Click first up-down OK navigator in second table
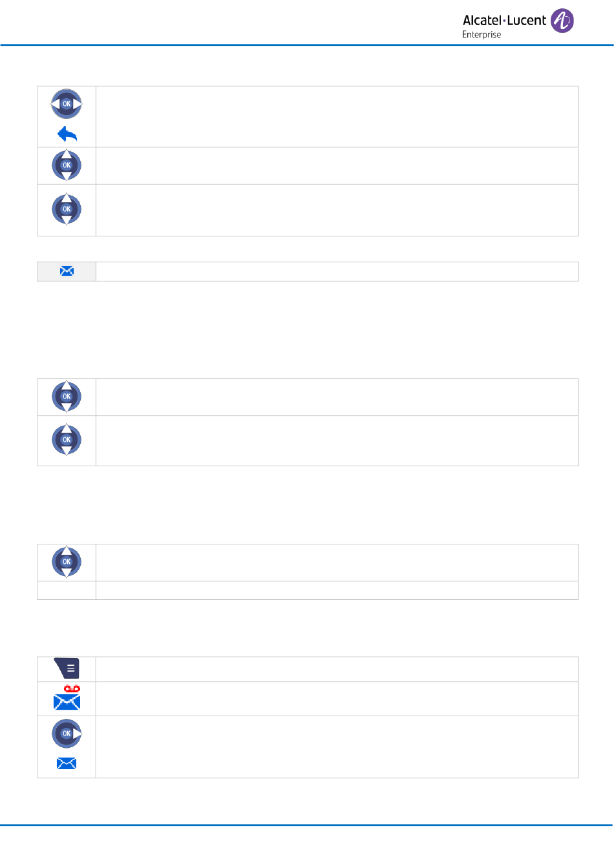 point(67,397)
